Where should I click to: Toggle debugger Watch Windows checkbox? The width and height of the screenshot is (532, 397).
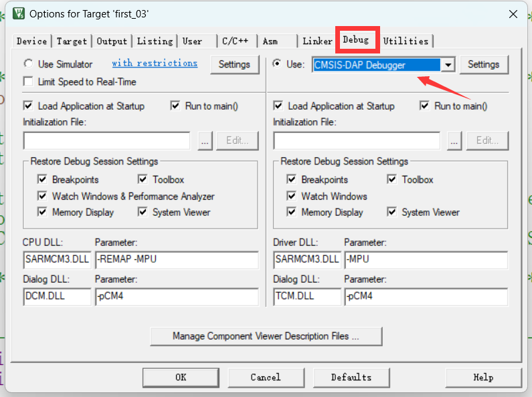tap(292, 196)
